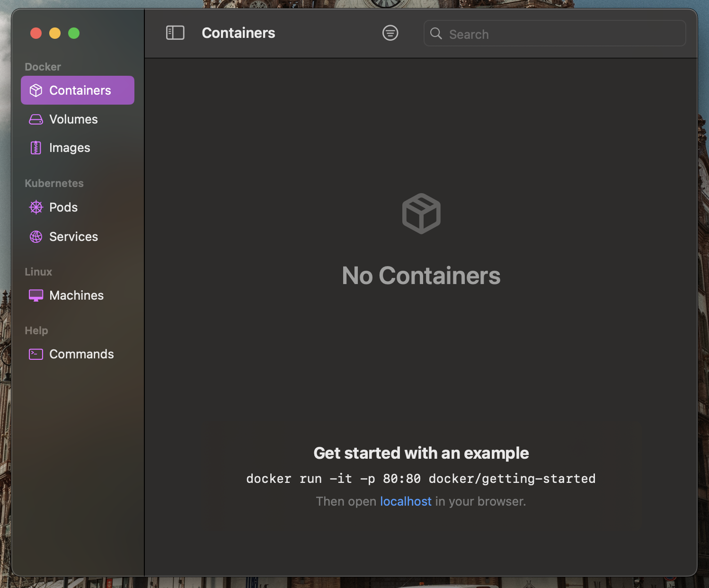This screenshot has height=588, width=709.
Task: Open the filter options in the toolbar
Action: [390, 33]
